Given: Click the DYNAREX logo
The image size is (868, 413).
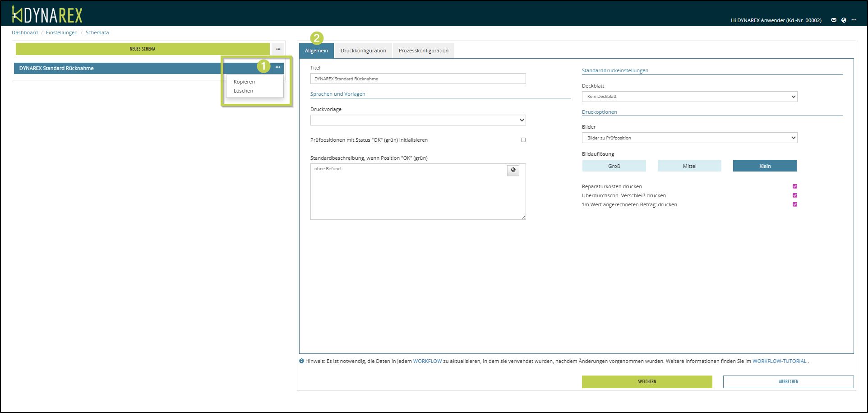Looking at the screenshot, I should pos(47,14).
